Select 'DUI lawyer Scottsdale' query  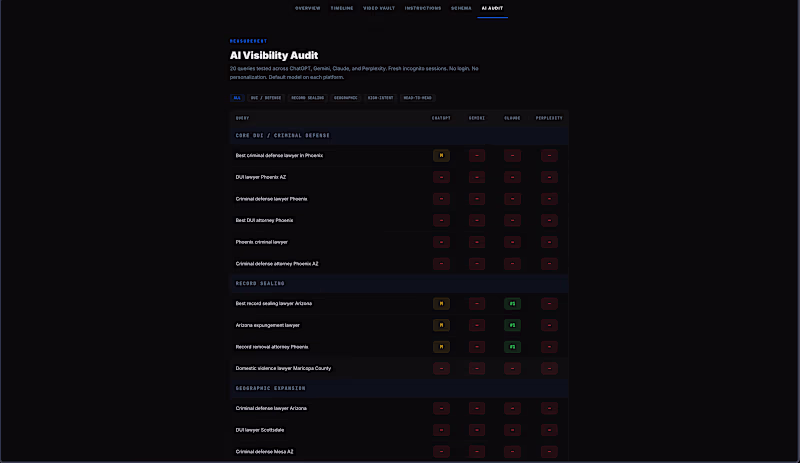click(x=260, y=430)
